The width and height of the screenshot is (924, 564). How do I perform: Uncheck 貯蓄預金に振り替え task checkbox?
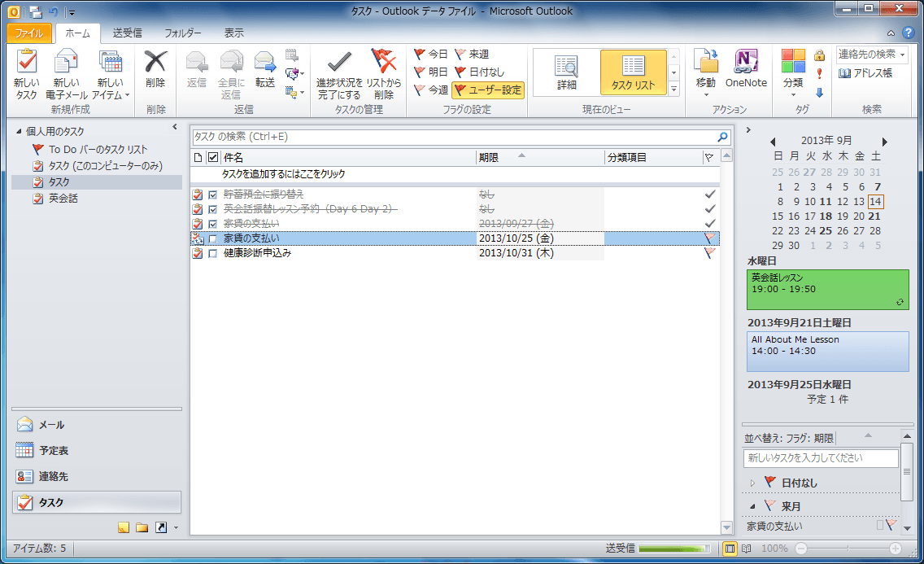pos(213,195)
